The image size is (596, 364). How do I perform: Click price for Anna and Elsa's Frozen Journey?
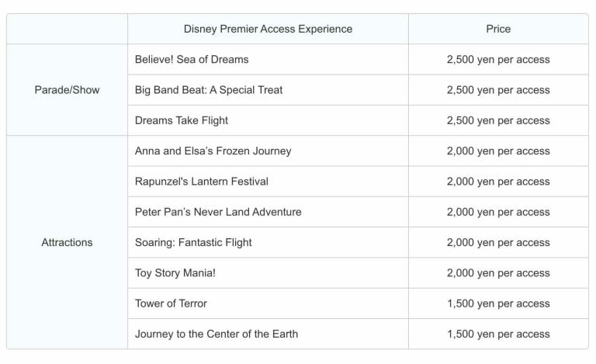click(498, 151)
